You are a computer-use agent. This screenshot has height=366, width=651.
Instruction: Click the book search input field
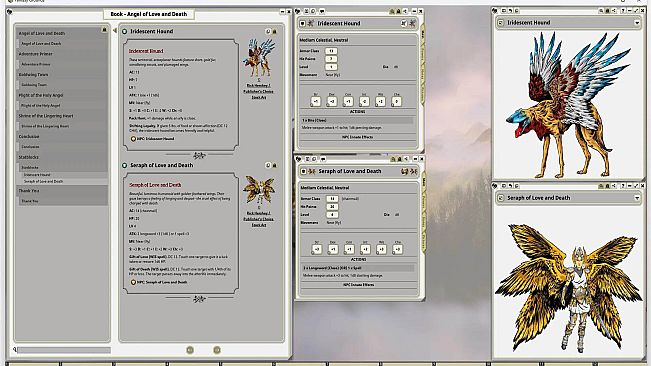[64, 350]
